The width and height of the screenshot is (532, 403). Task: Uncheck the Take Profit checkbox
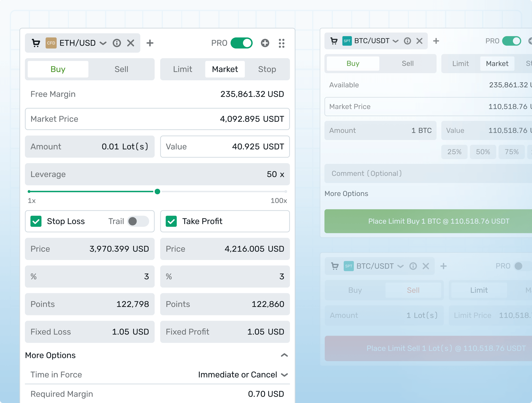coord(171,221)
